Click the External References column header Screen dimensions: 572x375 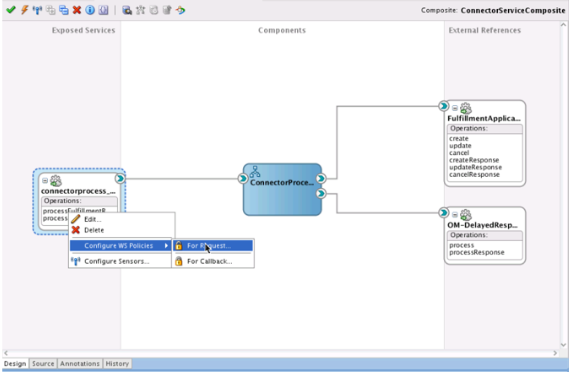(x=484, y=31)
